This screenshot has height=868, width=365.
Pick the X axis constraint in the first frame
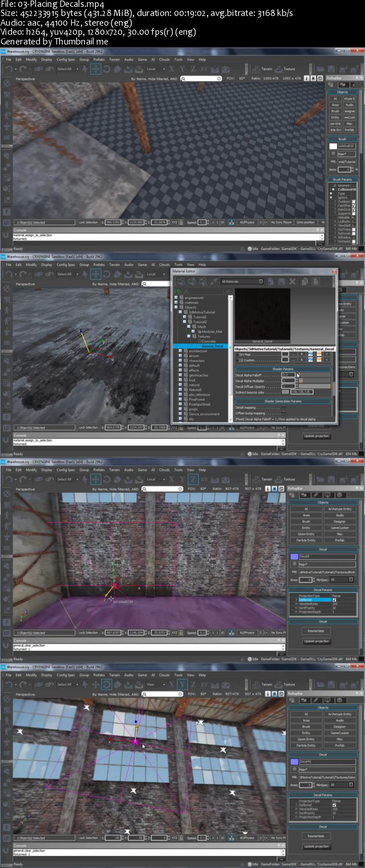coord(172,69)
